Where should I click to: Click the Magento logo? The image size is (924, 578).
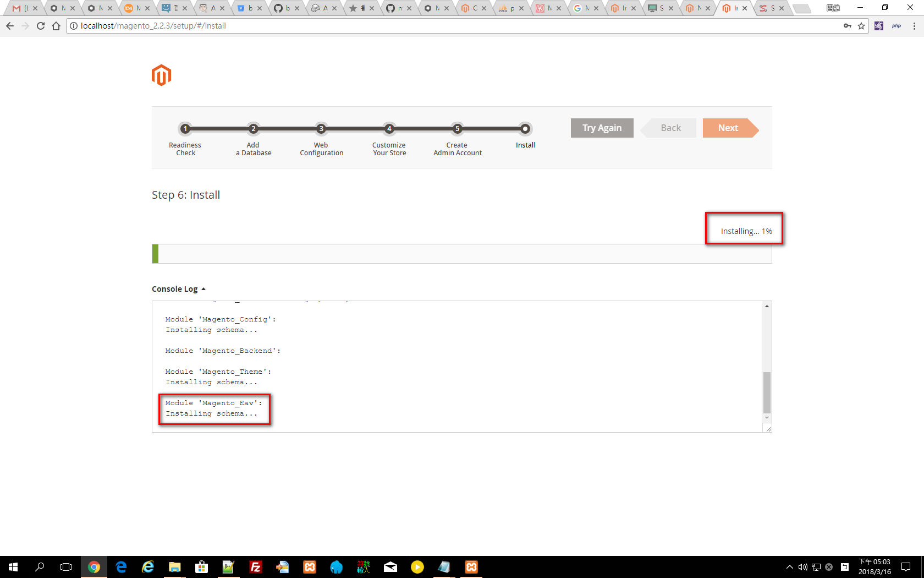161,75
